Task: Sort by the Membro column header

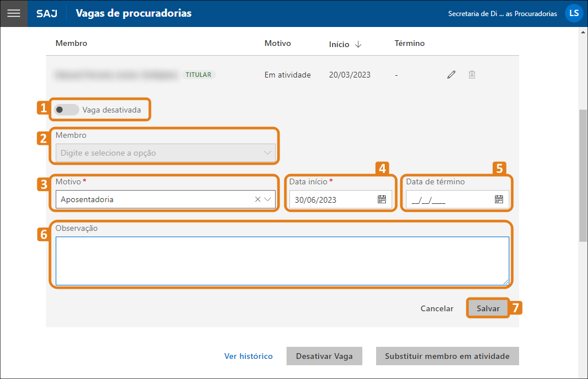Action: click(71, 44)
